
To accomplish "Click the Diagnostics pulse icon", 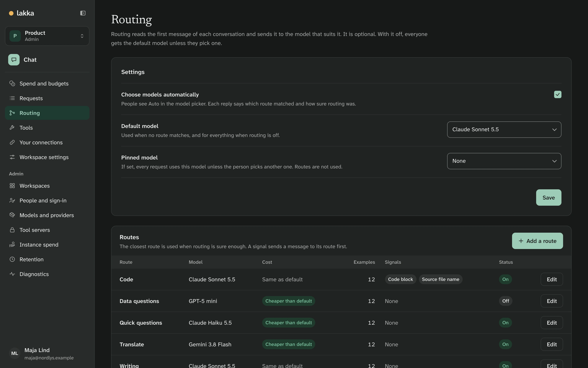I will click(12, 274).
